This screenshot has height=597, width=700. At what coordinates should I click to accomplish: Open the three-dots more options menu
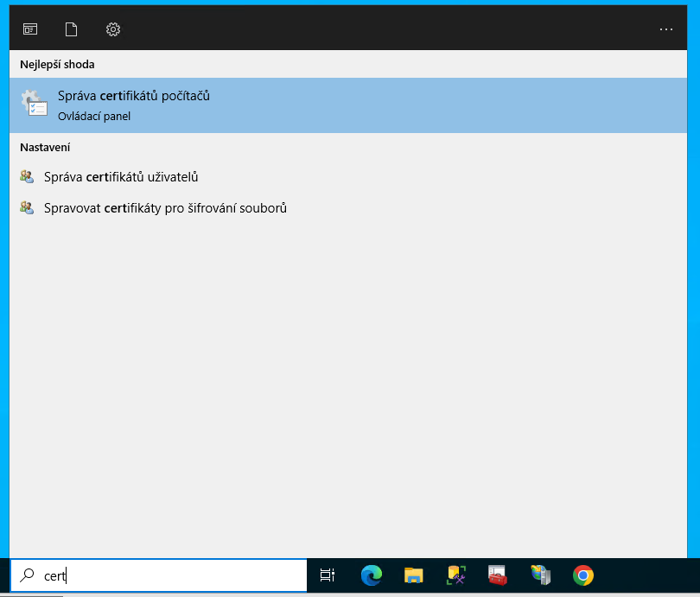(665, 29)
